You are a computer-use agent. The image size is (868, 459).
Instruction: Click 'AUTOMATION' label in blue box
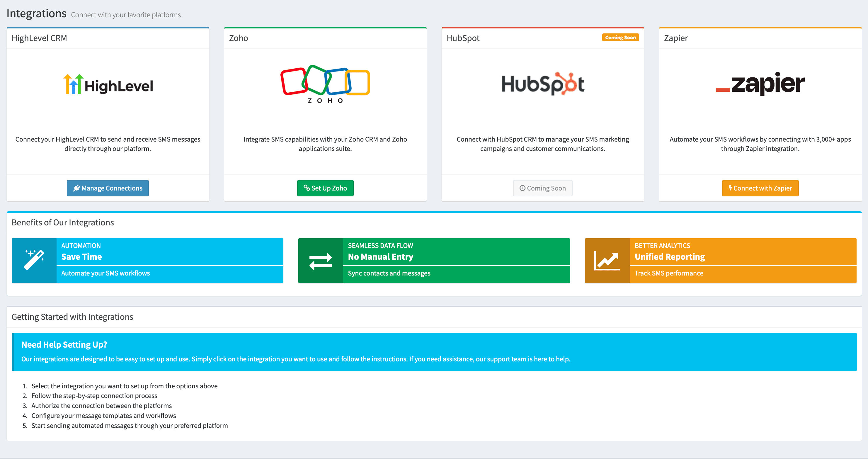[x=81, y=246]
